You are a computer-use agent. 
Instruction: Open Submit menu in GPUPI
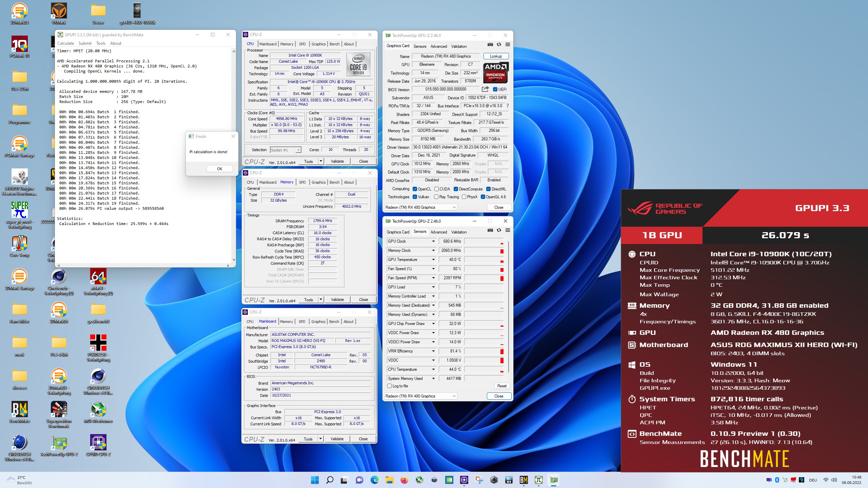85,43
